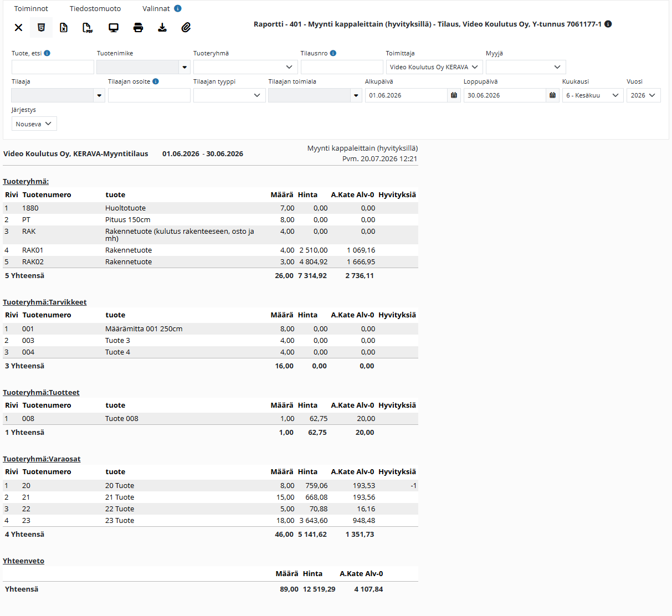Viewport: 672px width, 616px height.
Task: Show info next to Tilausnro label
Action: (333, 53)
